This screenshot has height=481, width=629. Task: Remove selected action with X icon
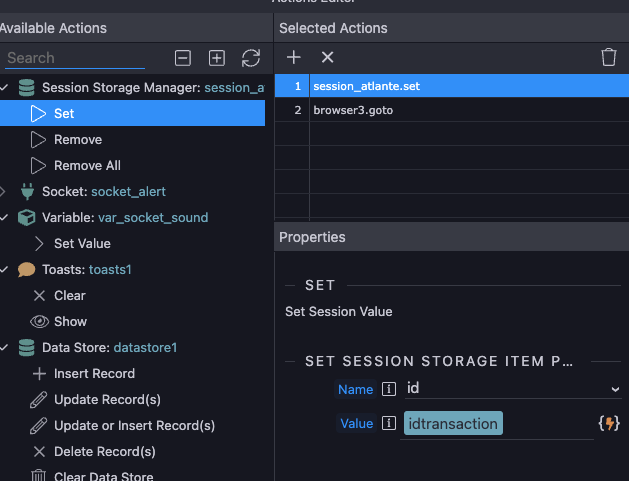327,57
